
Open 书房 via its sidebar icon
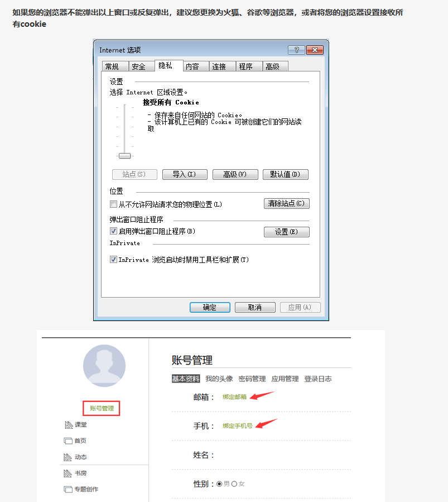point(68,474)
